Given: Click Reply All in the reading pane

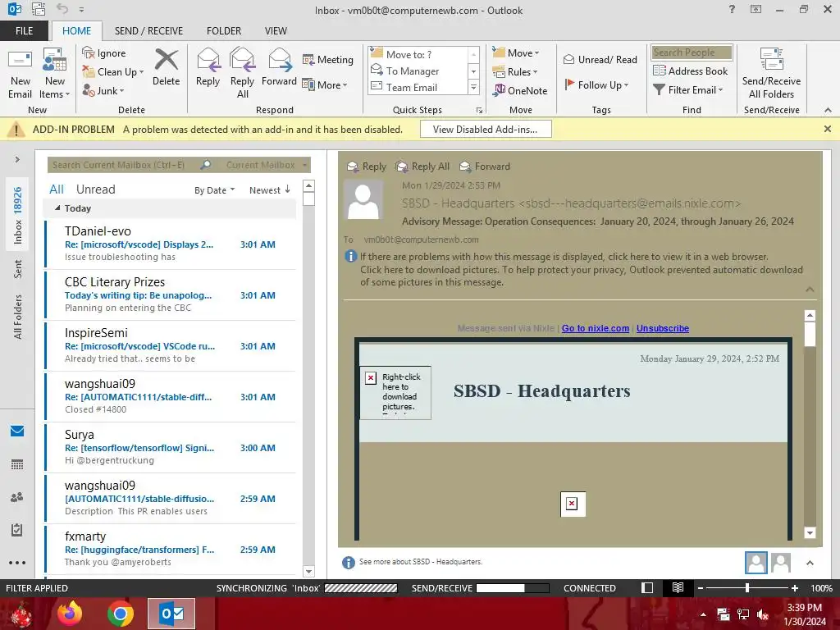Looking at the screenshot, I should coord(422,166).
